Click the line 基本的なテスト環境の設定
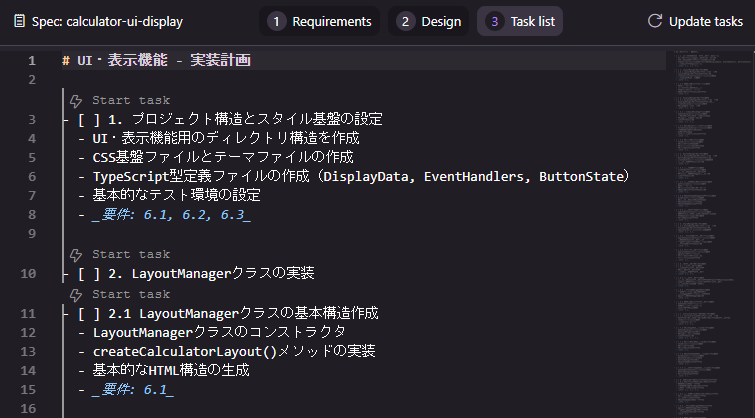Viewport: 755px width, 418px height. click(176, 195)
